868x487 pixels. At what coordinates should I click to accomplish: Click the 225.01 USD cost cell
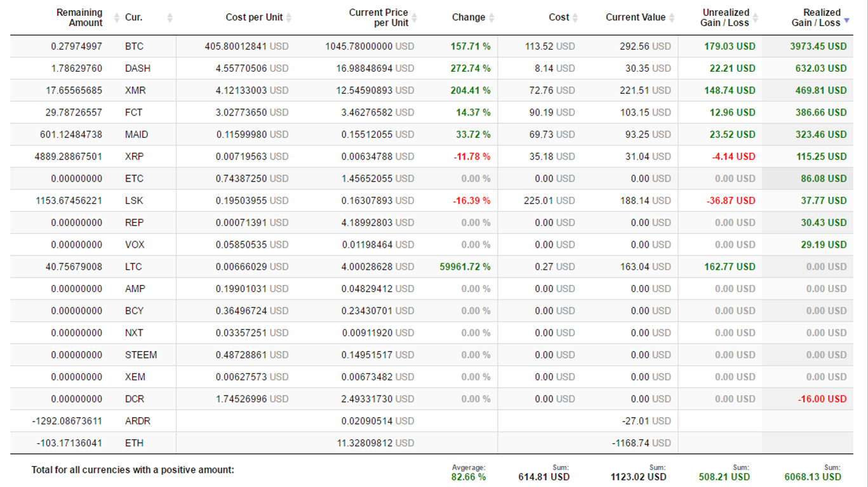(549, 201)
